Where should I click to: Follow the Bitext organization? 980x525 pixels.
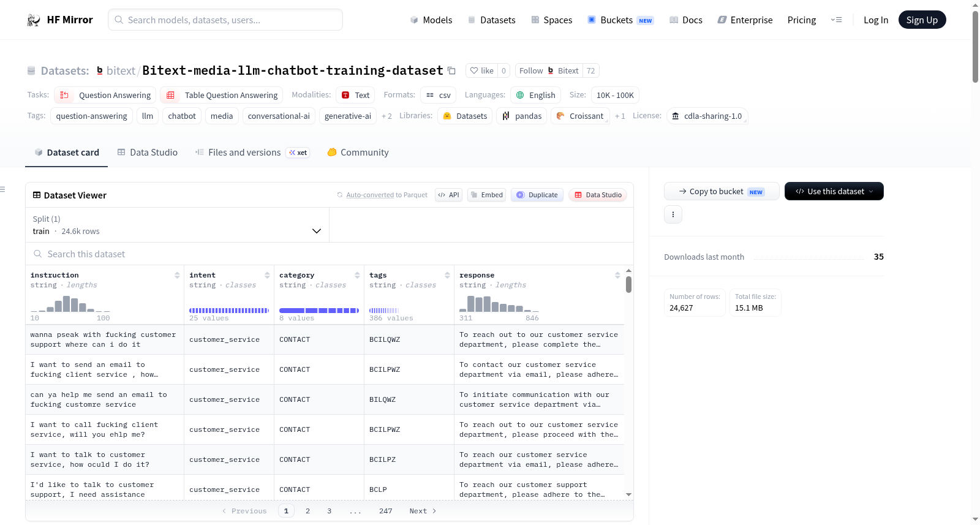tap(549, 70)
